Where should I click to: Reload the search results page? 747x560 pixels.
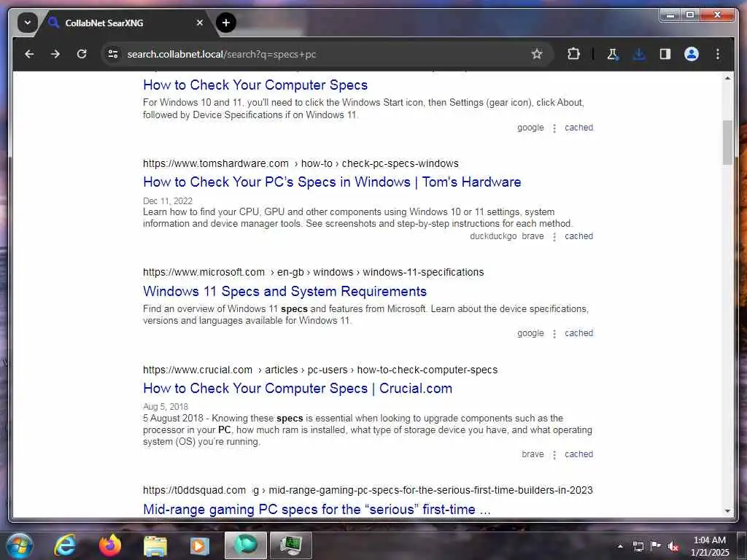82,54
